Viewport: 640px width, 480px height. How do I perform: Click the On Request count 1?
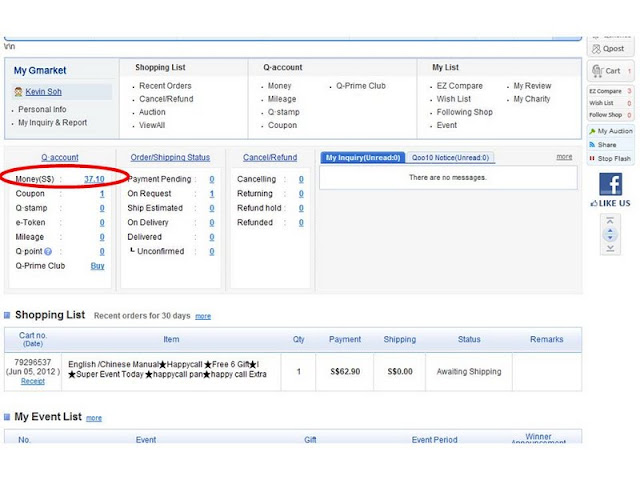(x=212, y=193)
